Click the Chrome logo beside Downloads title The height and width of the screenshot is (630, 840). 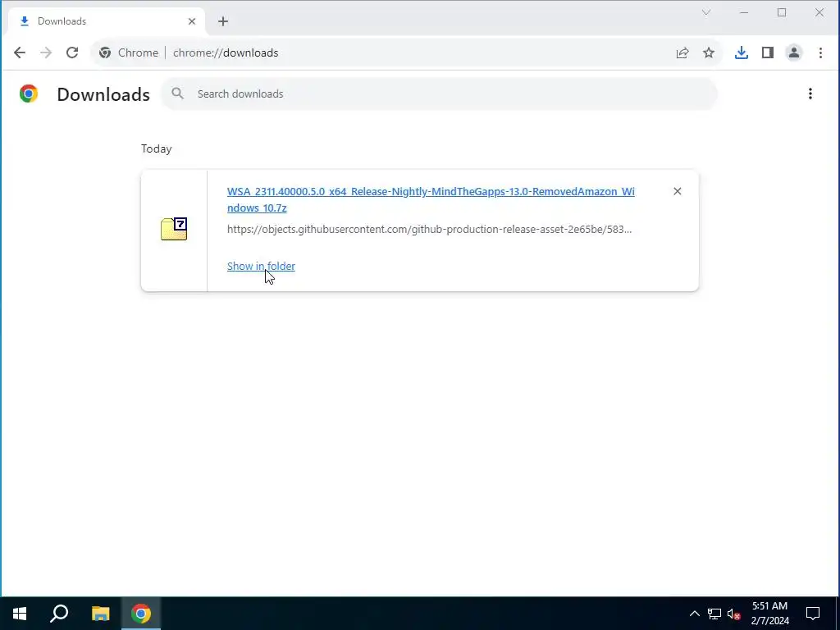pos(29,94)
